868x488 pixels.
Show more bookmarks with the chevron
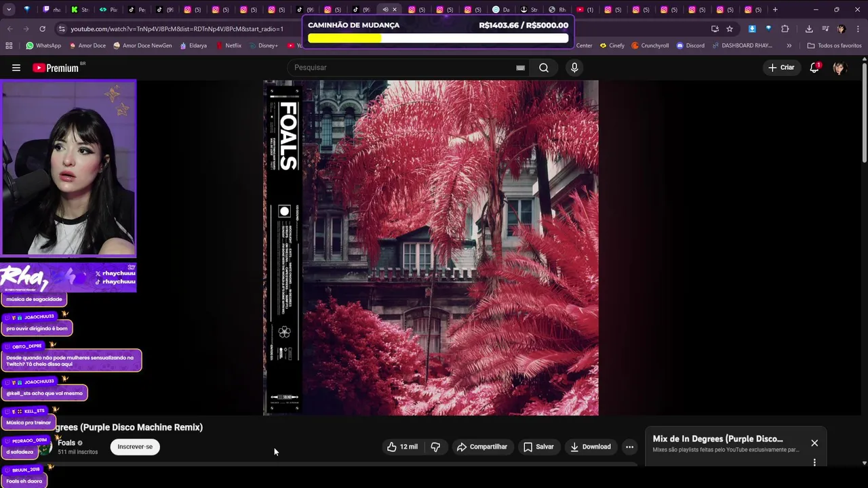click(789, 45)
